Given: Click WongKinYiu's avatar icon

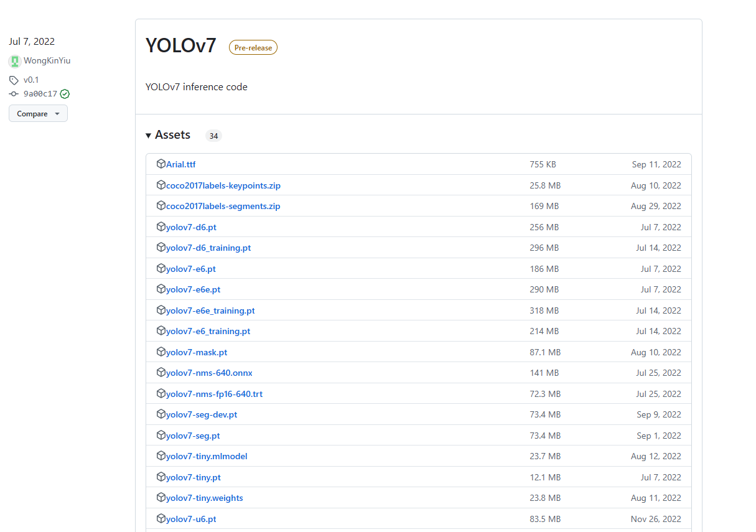Looking at the screenshot, I should point(14,61).
